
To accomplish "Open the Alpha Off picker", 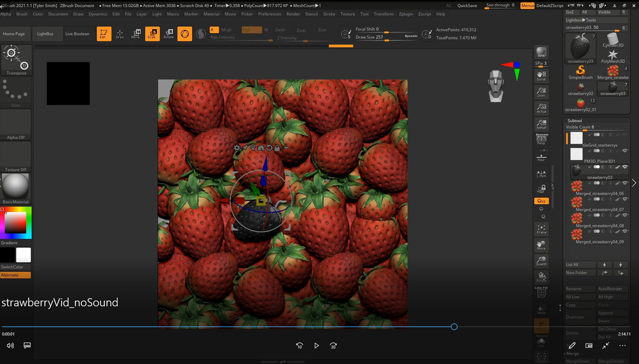I will [16, 124].
